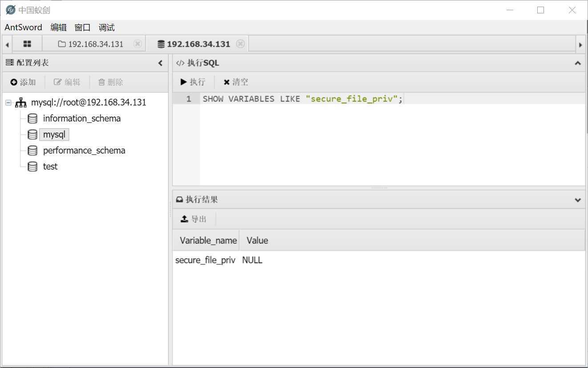Click the performance_schema database icon

pyautogui.click(x=32, y=150)
